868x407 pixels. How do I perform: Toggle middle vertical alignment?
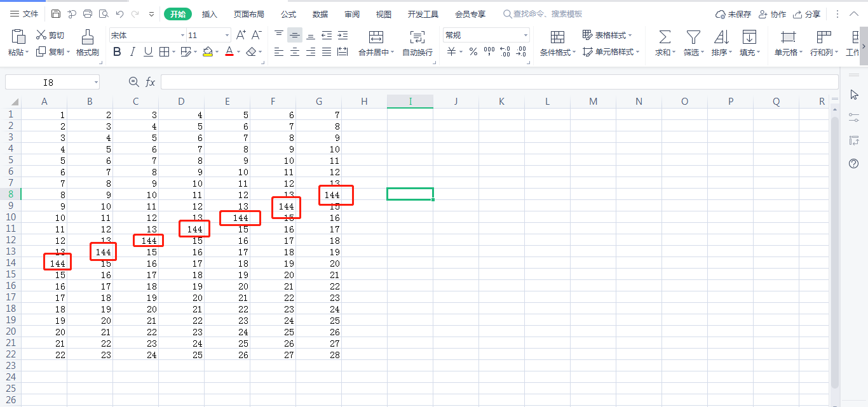[x=295, y=35]
